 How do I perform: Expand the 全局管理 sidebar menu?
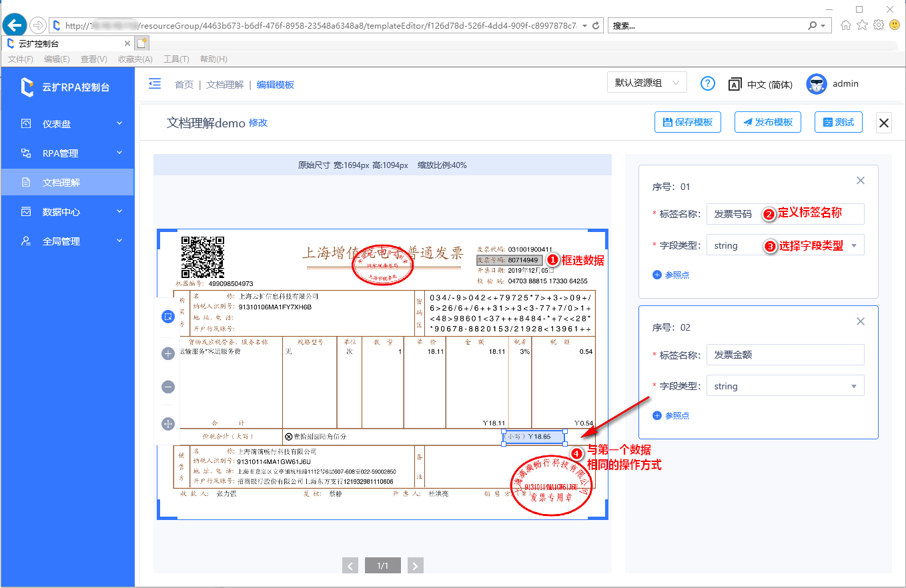(67, 241)
